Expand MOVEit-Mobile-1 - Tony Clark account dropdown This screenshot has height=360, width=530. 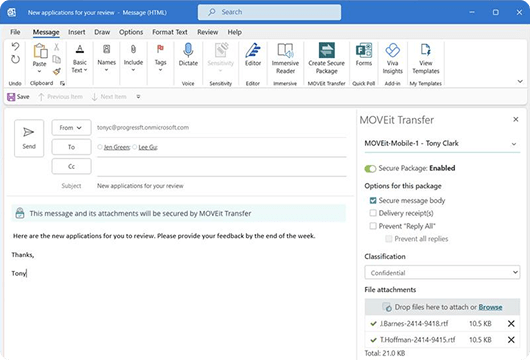[x=442, y=144]
